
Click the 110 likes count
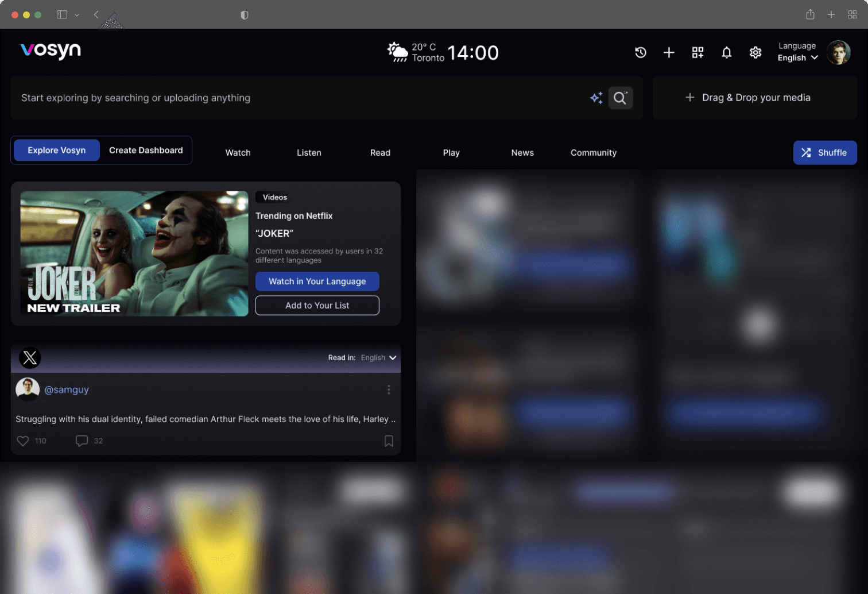[x=40, y=441]
